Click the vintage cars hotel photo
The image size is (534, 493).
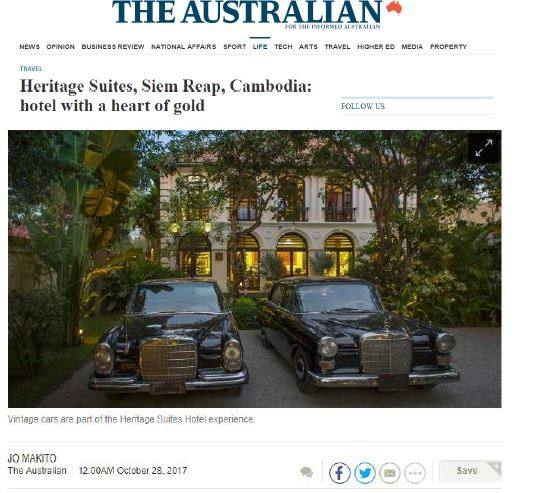[x=254, y=269]
